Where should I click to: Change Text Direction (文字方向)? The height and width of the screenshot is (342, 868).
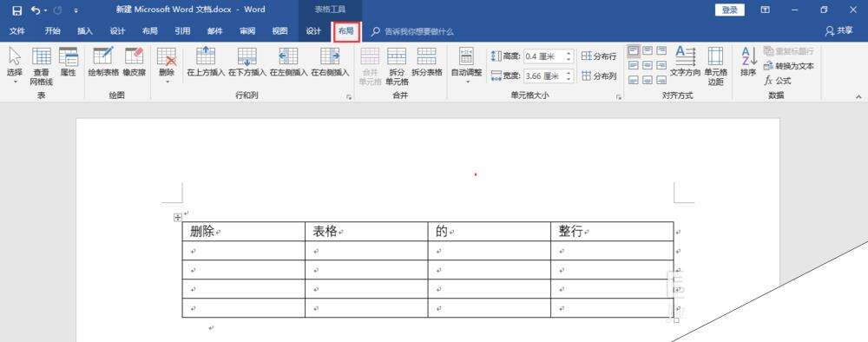tap(686, 62)
